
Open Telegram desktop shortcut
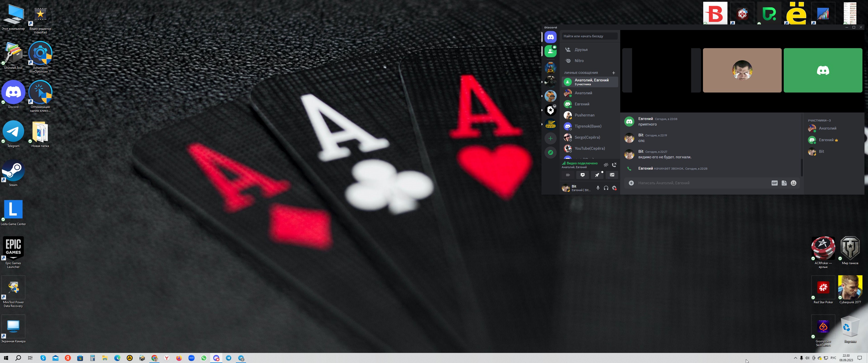[x=13, y=134]
